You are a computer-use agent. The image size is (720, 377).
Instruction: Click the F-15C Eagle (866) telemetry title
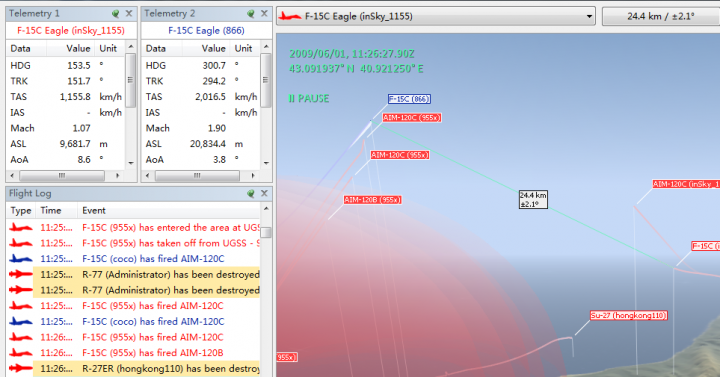pyautogui.click(x=206, y=31)
